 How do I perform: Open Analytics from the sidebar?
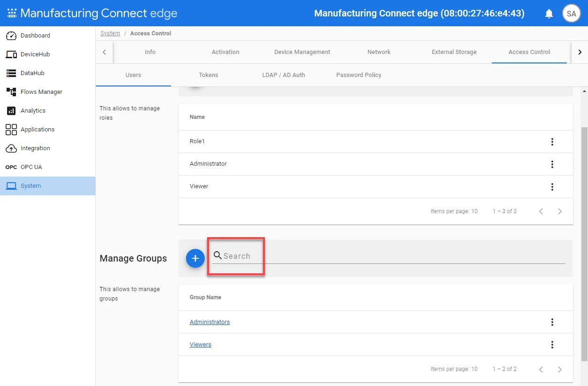47,111
